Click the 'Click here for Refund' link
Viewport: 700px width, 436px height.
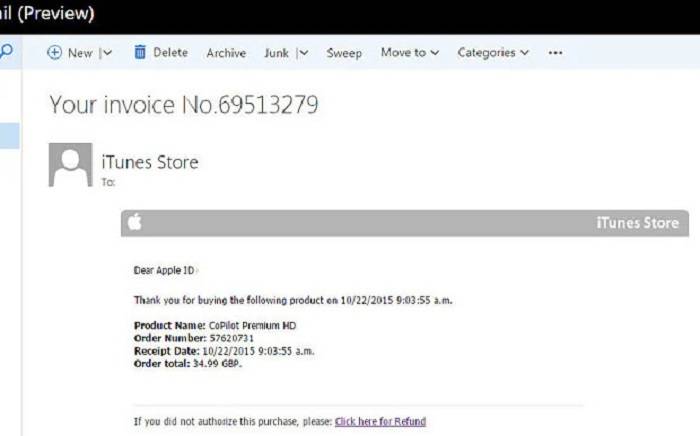pyautogui.click(x=380, y=421)
